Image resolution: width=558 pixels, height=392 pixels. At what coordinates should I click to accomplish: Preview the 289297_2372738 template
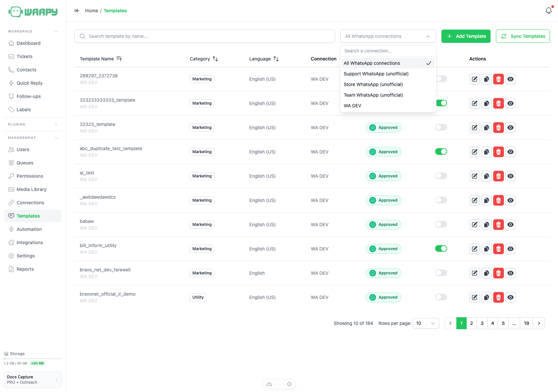pos(511,79)
